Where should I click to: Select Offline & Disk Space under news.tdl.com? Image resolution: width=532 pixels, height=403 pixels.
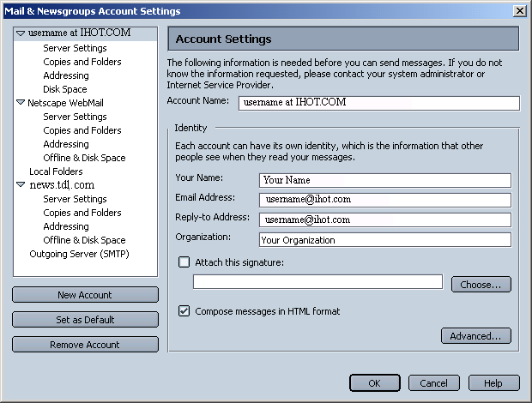84,240
